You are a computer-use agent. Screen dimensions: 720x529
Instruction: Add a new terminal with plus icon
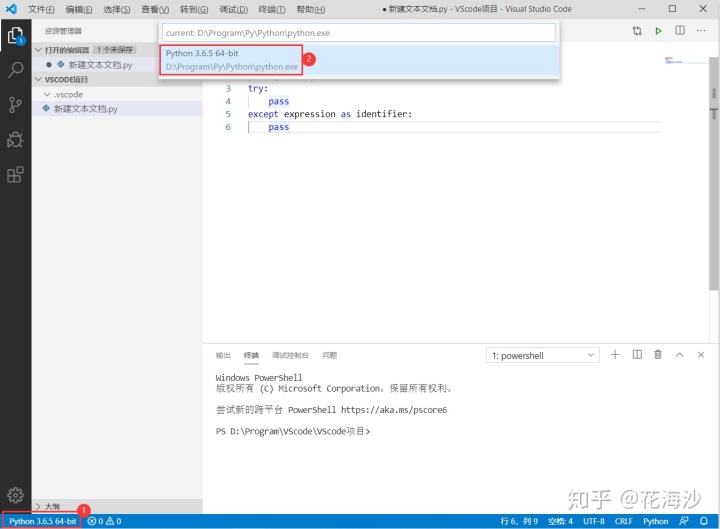(615, 355)
